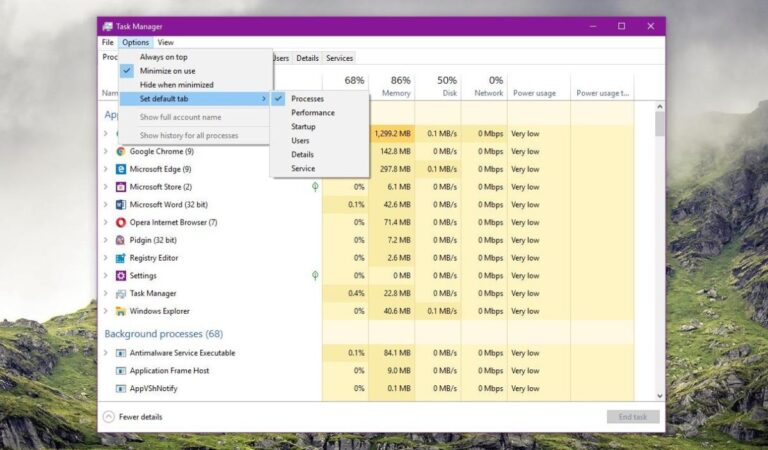Viewport: 768px width, 450px height.
Task: Click the Application Frame Host icon
Action: (120, 371)
